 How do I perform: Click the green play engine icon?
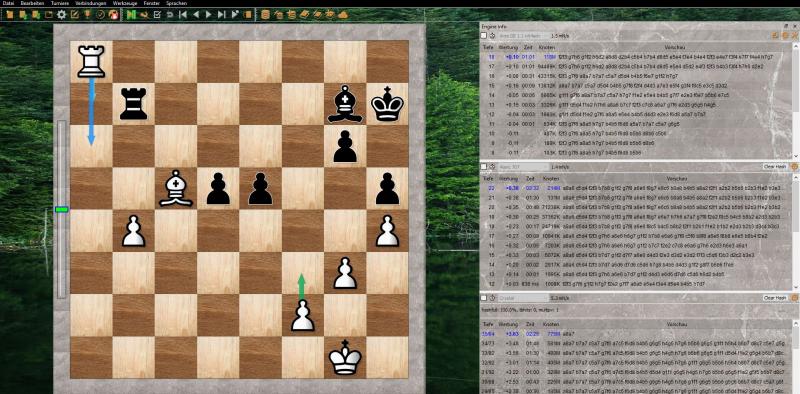tap(131, 15)
